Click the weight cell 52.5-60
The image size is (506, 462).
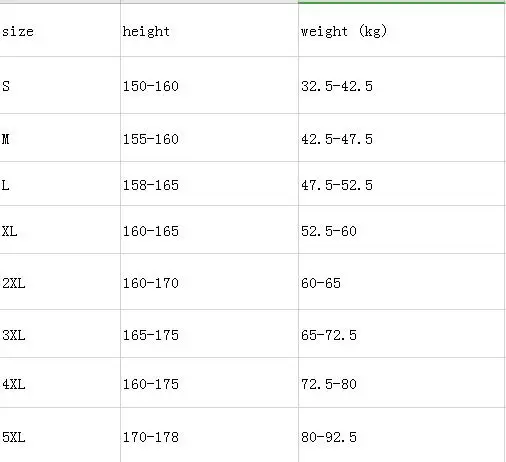point(402,230)
